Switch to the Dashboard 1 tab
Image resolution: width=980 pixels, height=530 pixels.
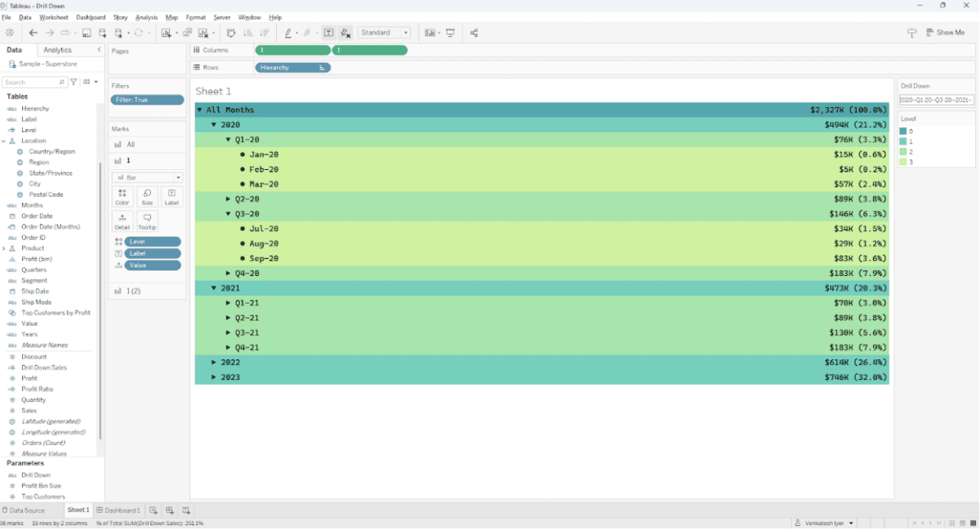pos(118,510)
